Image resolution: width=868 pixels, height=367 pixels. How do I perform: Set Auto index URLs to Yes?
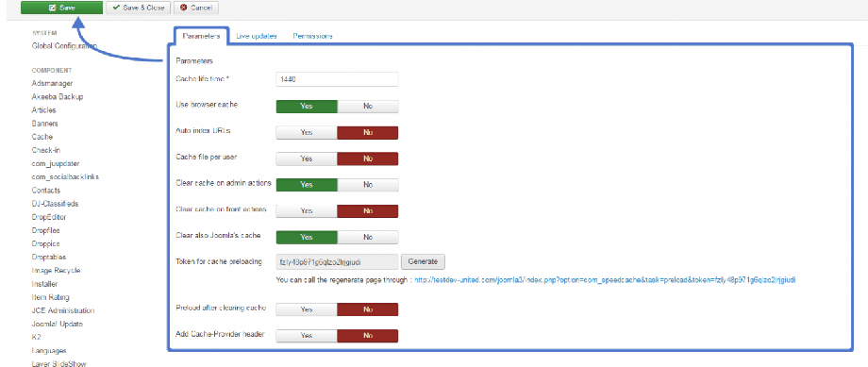point(307,132)
